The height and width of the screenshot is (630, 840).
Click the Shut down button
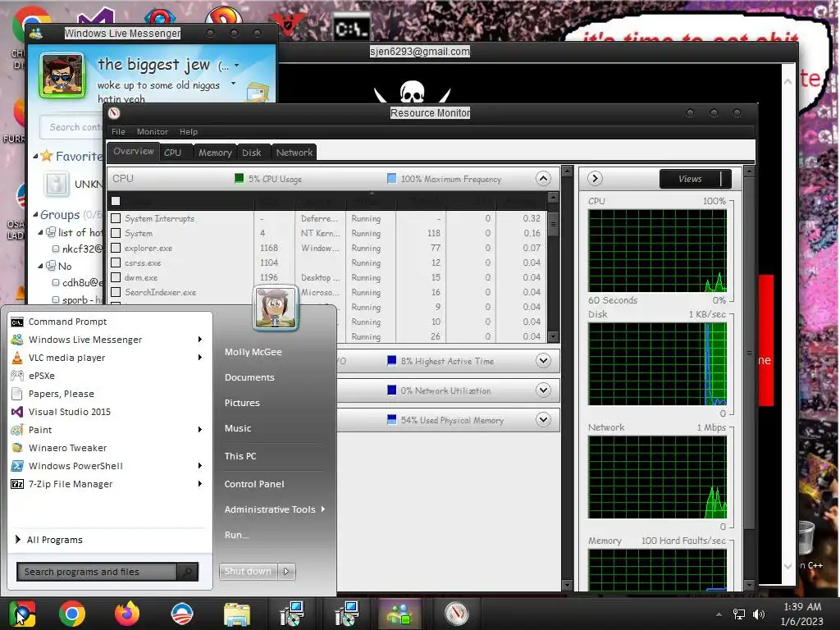click(248, 572)
